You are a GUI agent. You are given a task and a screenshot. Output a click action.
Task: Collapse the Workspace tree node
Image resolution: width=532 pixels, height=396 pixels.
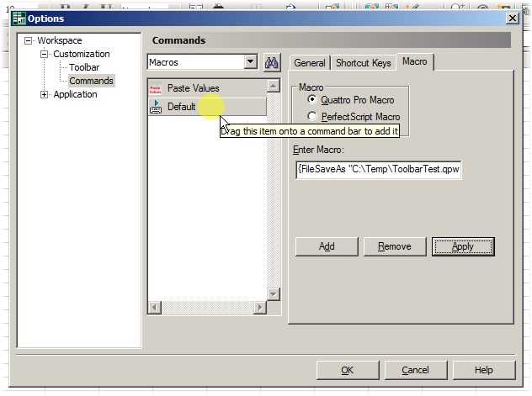(x=28, y=40)
